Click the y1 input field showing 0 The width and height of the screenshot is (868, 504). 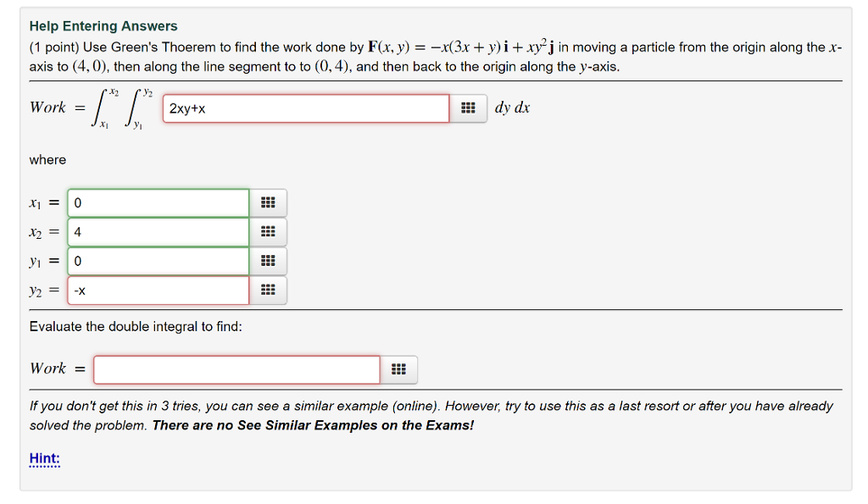pyautogui.click(x=158, y=261)
